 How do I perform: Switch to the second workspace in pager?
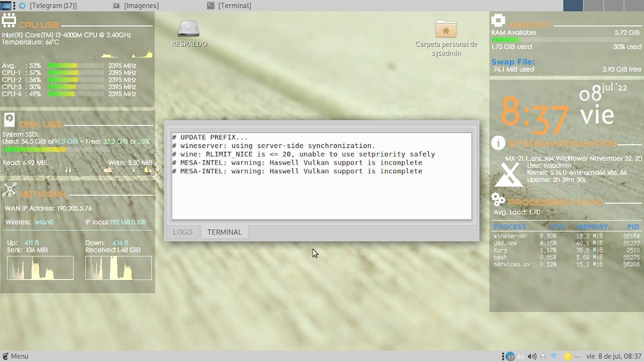(593, 5)
